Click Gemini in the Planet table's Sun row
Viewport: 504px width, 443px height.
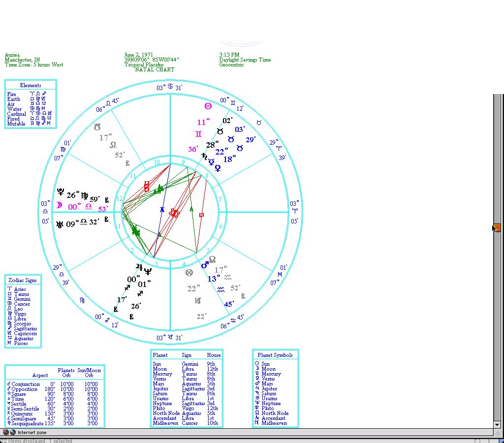pos(190,364)
